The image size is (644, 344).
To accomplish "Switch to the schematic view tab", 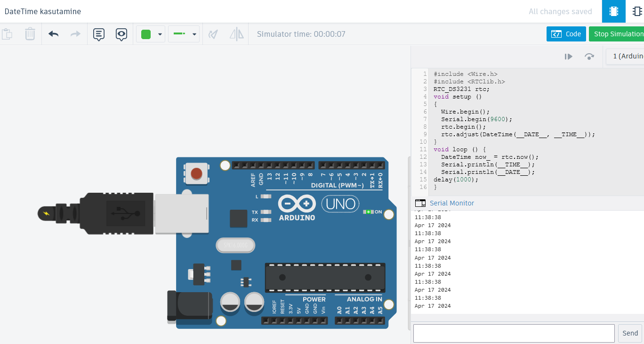I will (636, 11).
